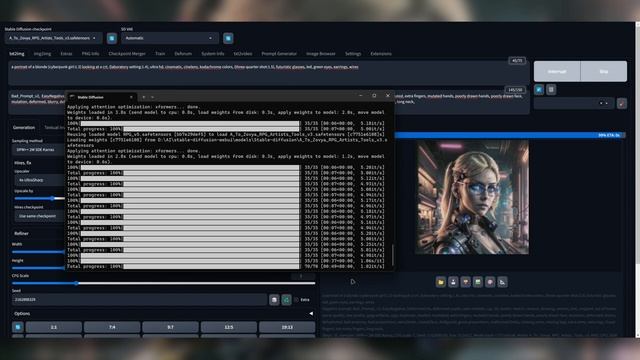Open the SD VAE Automatic dropdown
640x360 pixels.
tap(169, 38)
